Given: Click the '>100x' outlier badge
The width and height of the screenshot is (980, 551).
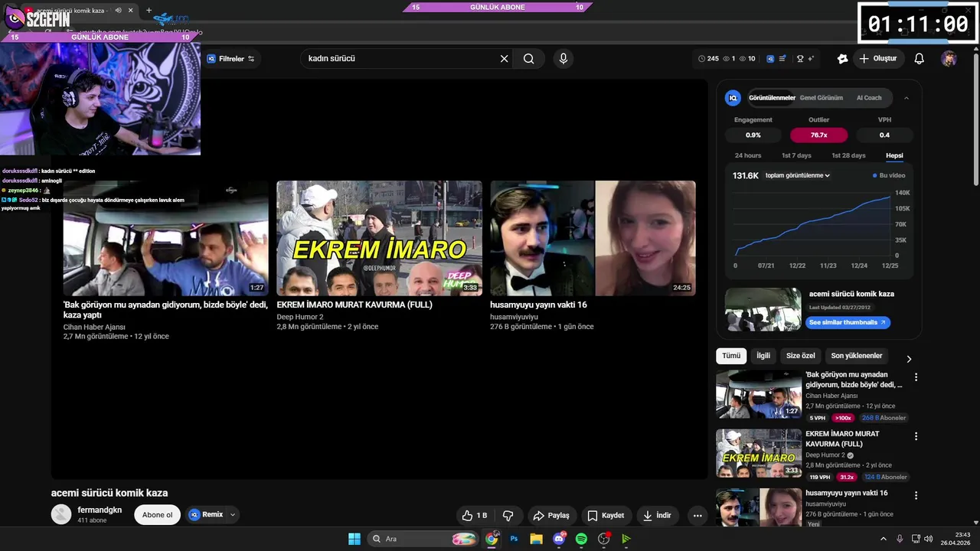Looking at the screenshot, I should coord(843,418).
